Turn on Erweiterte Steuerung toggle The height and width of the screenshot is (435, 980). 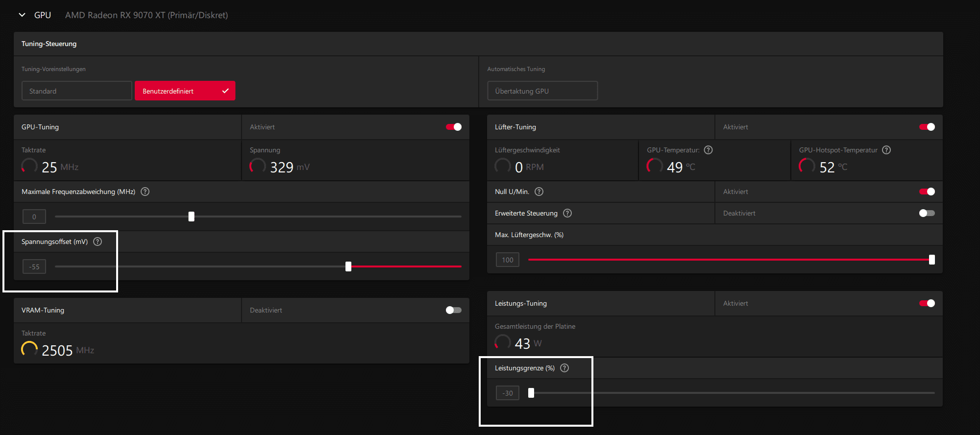927,213
